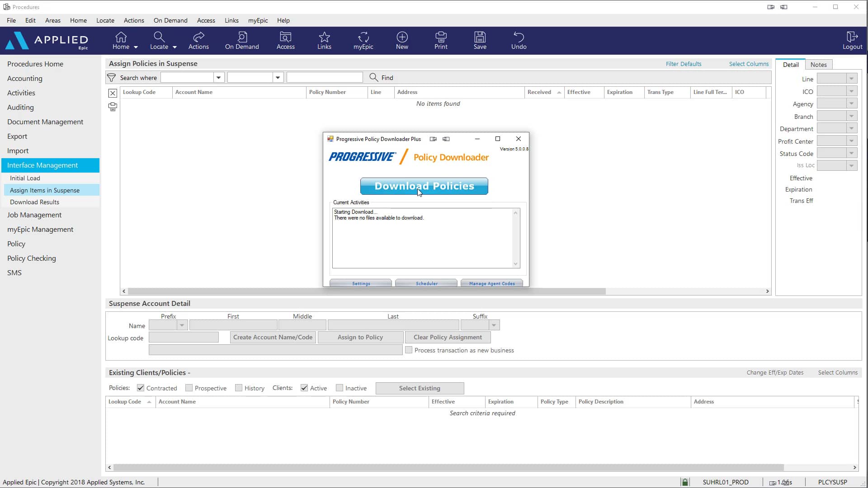Switch to the Notes tab
868x488 pixels.
click(x=819, y=64)
